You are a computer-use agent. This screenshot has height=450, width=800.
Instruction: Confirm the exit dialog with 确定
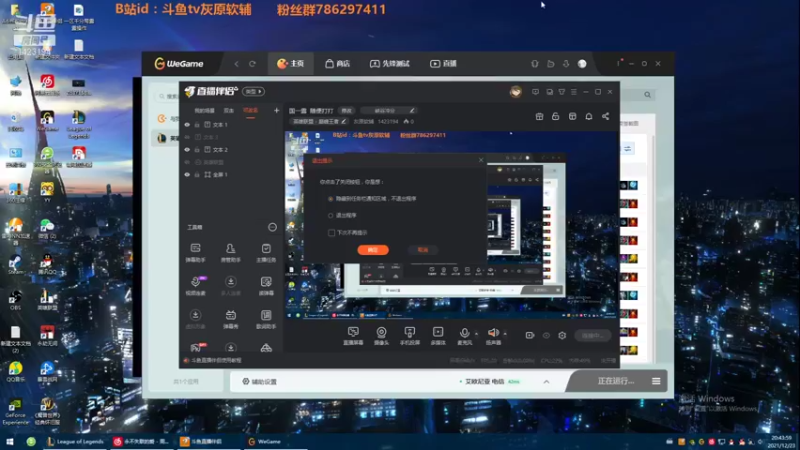click(x=373, y=250)
